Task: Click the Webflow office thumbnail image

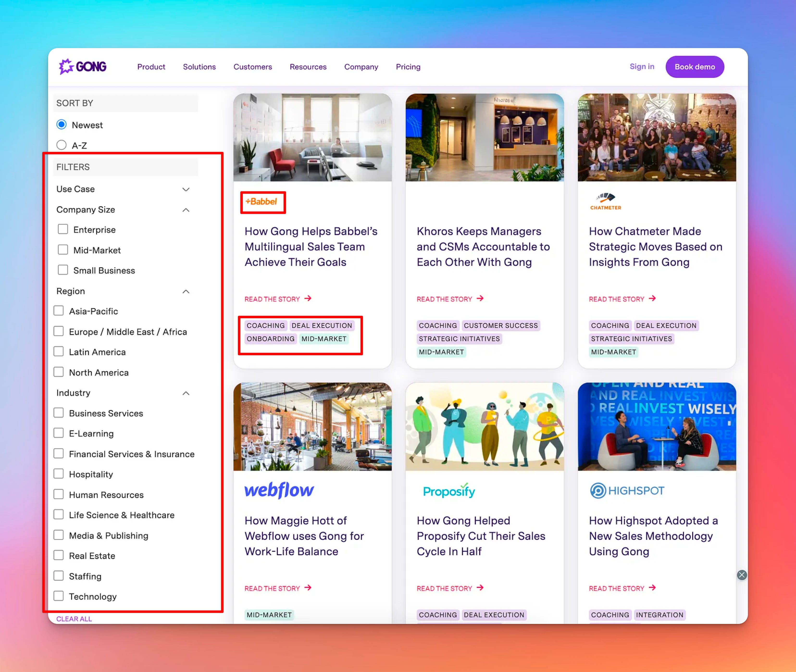Action: click(x=312, y=426)
